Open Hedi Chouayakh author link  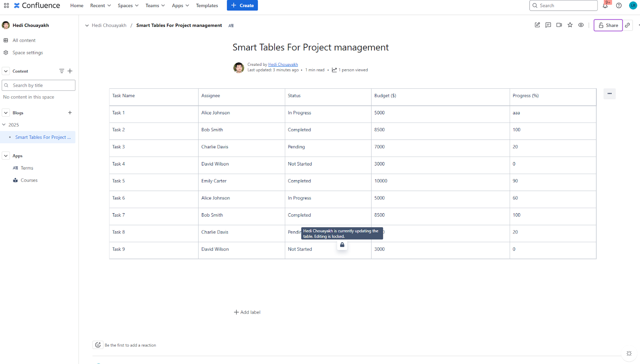tap(283, 65)
